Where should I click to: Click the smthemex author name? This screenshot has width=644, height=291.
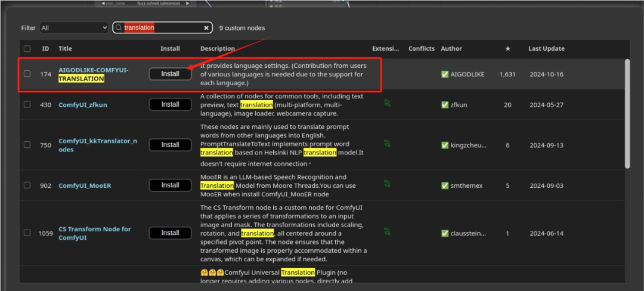pyautogui.click(x=466, y=185)
